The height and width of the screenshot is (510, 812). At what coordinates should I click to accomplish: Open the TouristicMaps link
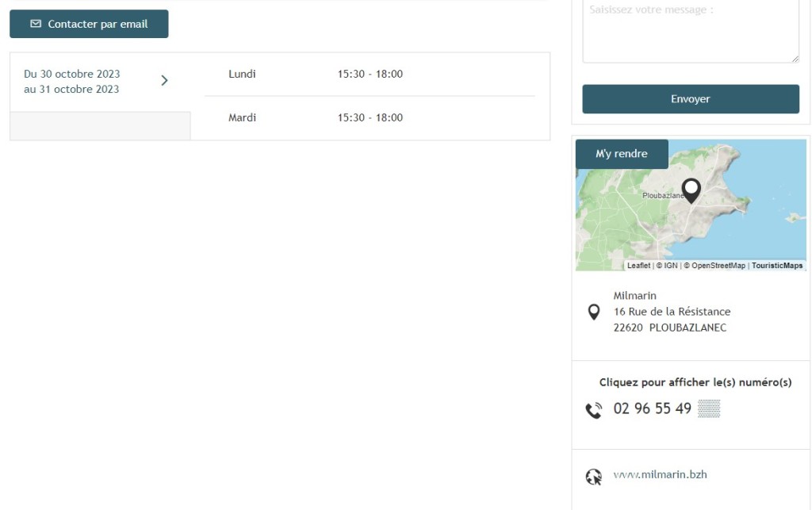pos(777,266)
